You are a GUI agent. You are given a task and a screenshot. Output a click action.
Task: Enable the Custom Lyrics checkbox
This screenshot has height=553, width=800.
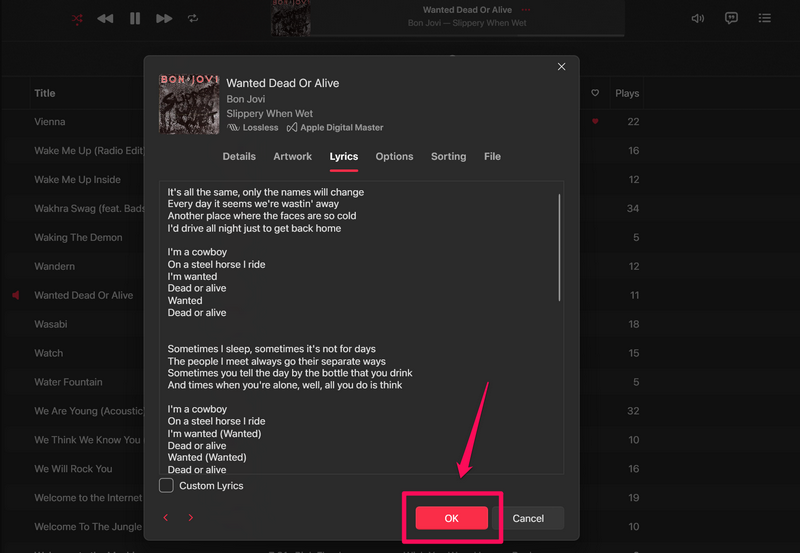coord(166,486)
